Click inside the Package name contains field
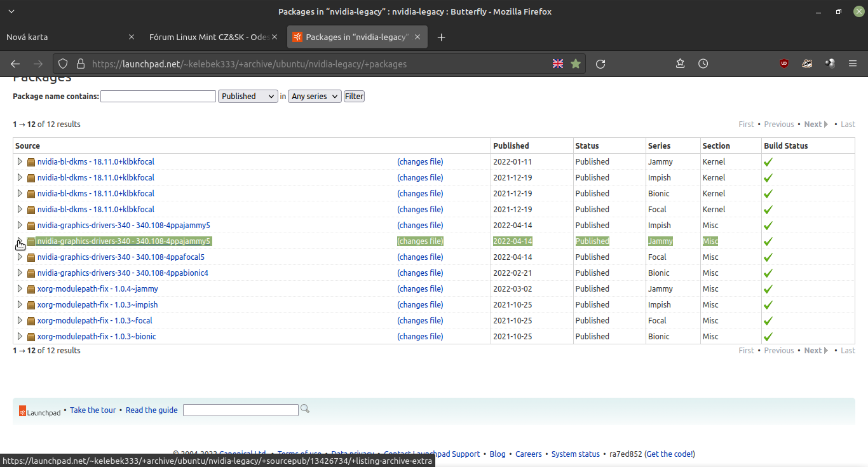Viewport: 868px width, 467px height. 158,96
